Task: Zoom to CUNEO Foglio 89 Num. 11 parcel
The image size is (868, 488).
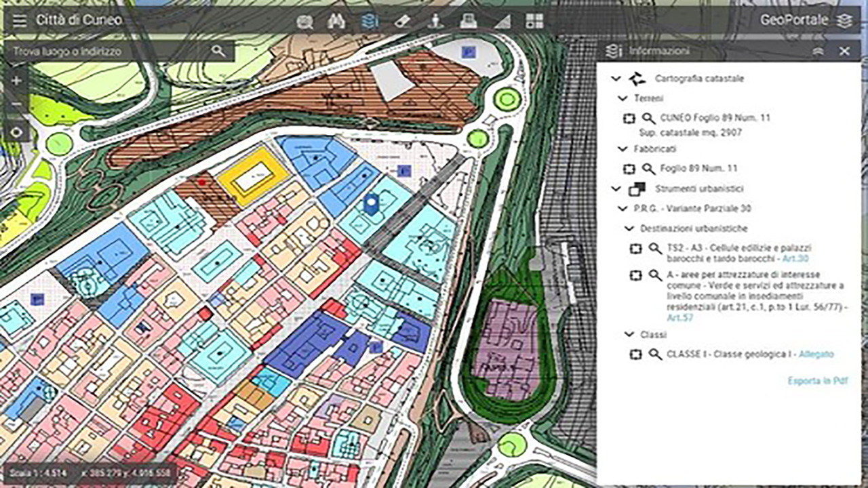Action: pos(648,119)
